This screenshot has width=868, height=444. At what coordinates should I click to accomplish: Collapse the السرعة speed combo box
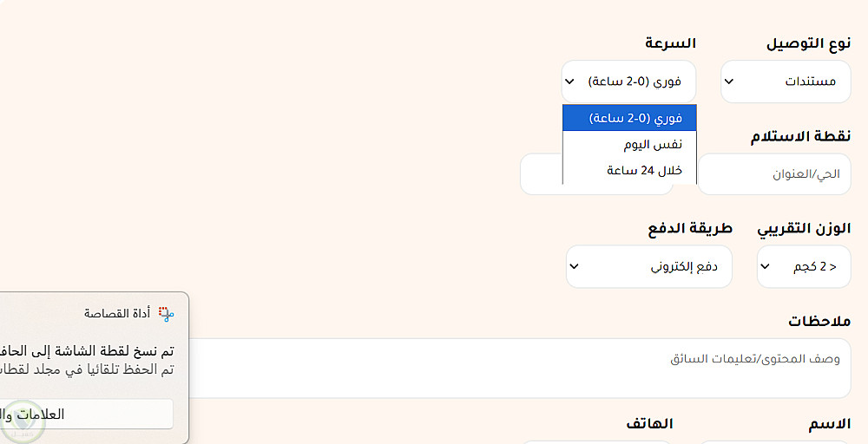coord(628,82)
